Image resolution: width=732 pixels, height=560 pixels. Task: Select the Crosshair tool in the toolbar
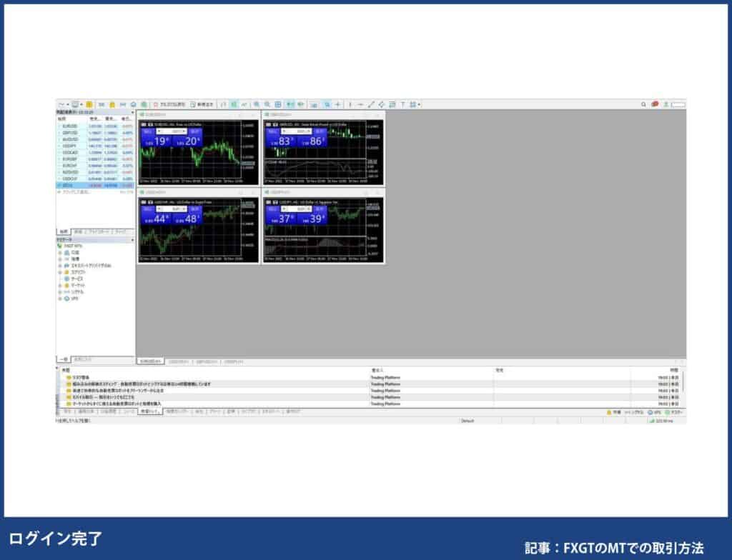coord(337,104)
